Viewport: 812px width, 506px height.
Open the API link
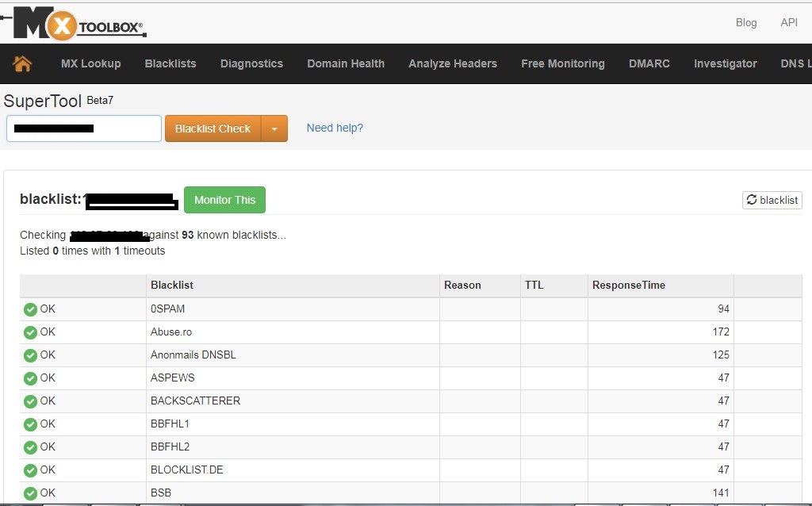pos(789,22)
